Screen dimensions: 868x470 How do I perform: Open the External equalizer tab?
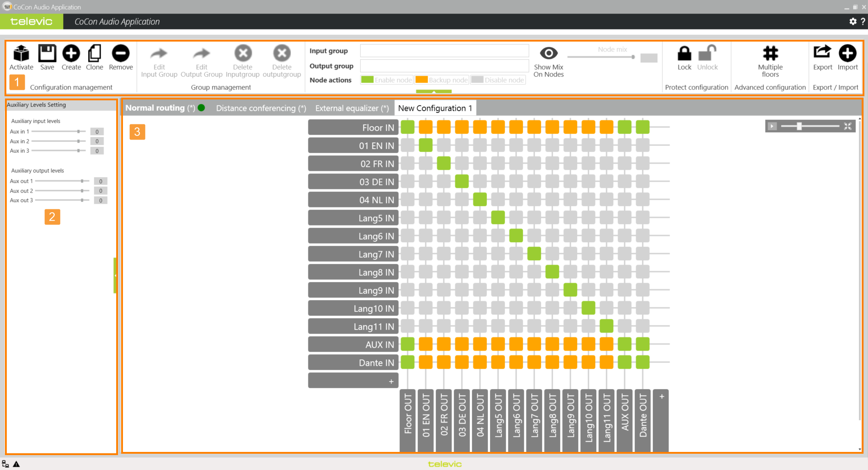(x=352, y=108)
